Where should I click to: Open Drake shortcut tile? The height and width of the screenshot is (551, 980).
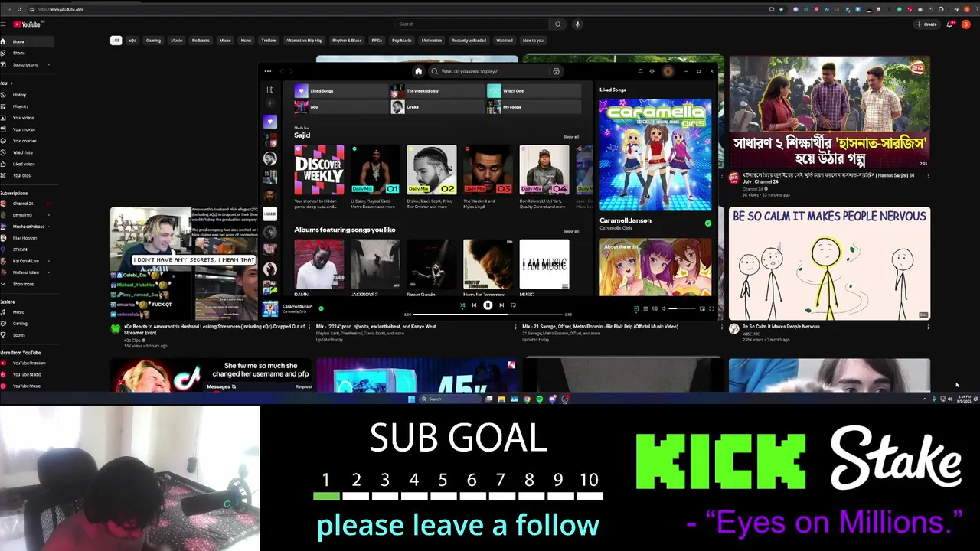tap(438, 107)
